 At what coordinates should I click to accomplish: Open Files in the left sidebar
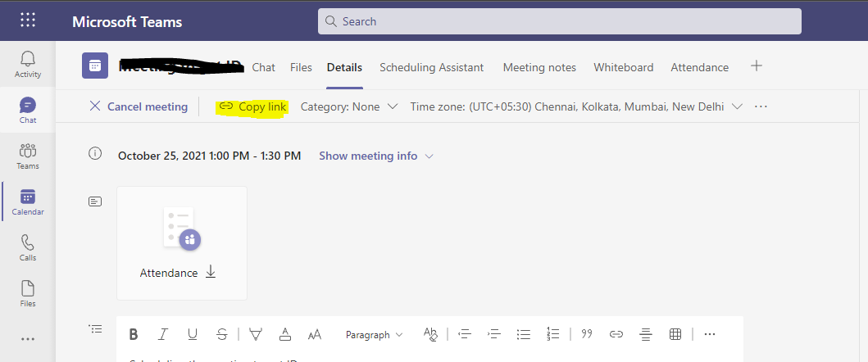(28, 294)
